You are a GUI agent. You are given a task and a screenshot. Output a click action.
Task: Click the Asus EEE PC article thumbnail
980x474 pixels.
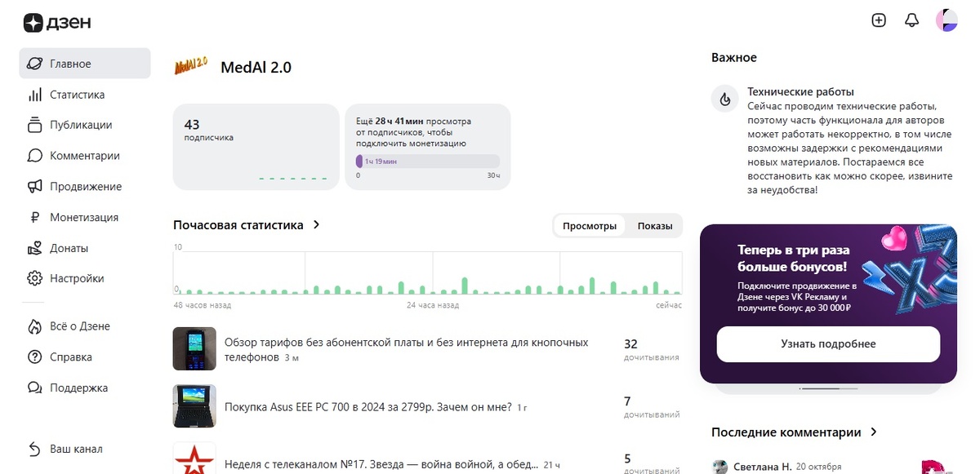pos(194,406)
